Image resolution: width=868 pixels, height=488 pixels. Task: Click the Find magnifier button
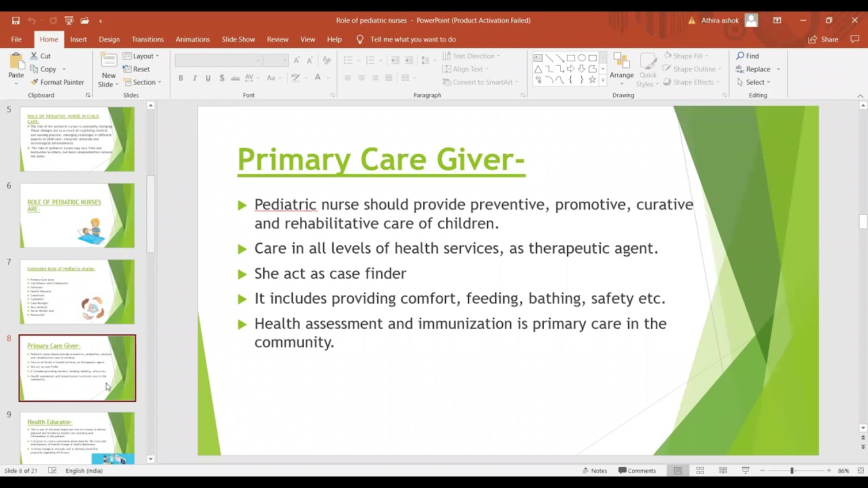(748, 56)
